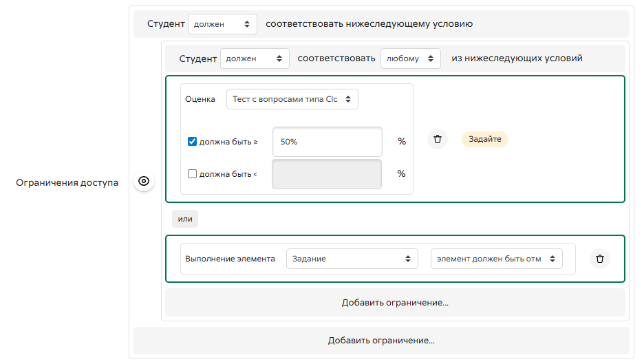Focus the minimum grade field containing 50%

(x=327, y=142)
